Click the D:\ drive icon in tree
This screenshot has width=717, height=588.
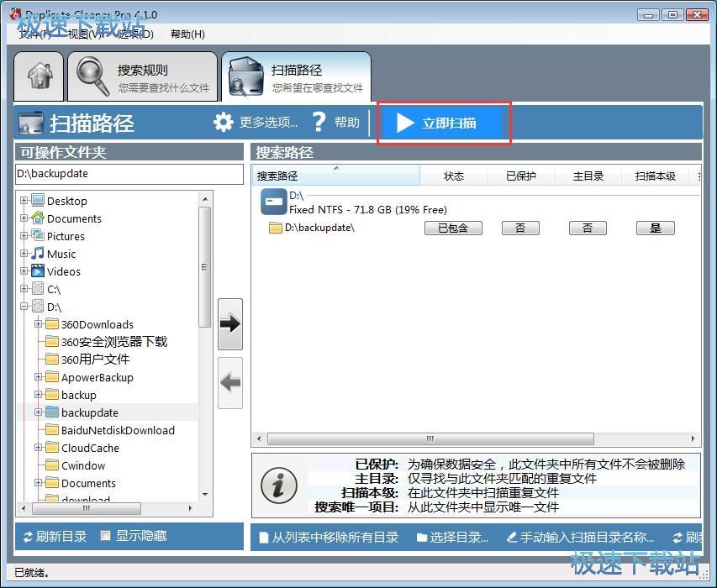pos(38,307)
